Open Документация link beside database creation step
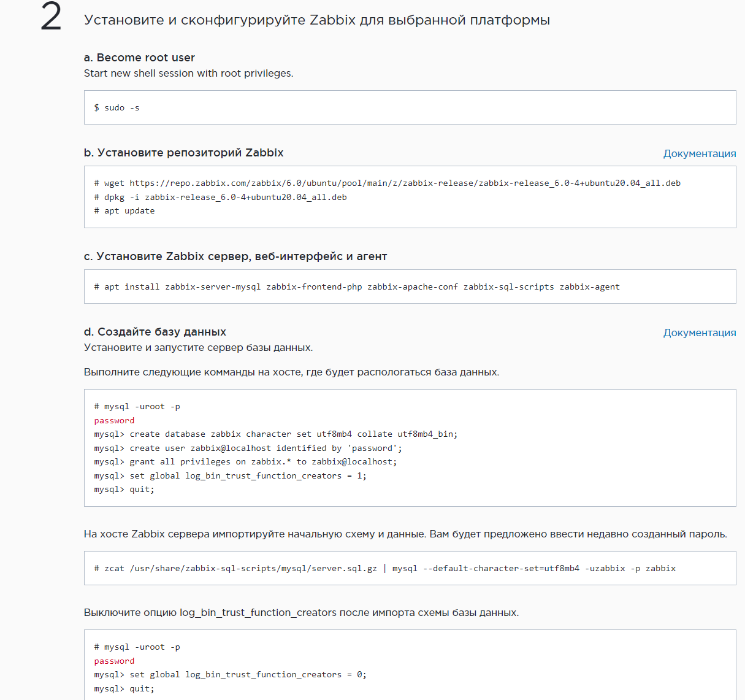The width and height of the screenshot is (745, 700). (x=699, y=333)
